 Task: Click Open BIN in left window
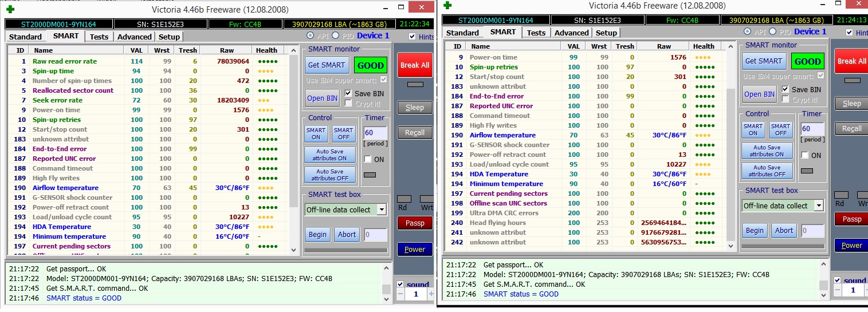[323, 98]
